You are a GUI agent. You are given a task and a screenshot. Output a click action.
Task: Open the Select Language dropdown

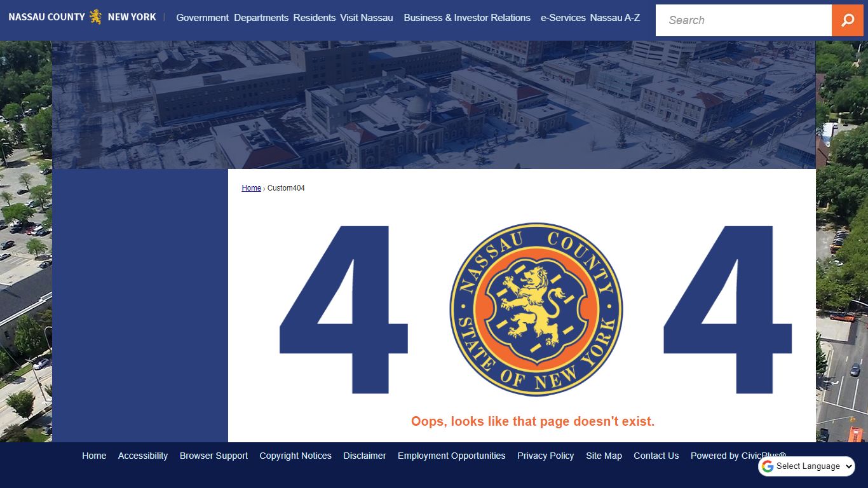pos(806,466)
